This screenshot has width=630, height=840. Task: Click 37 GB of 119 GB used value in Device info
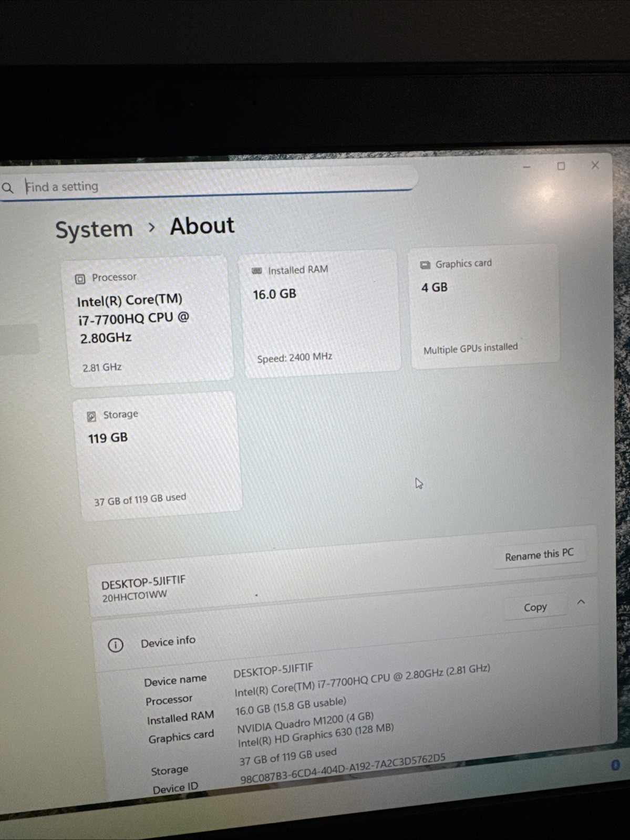[288, 757]
